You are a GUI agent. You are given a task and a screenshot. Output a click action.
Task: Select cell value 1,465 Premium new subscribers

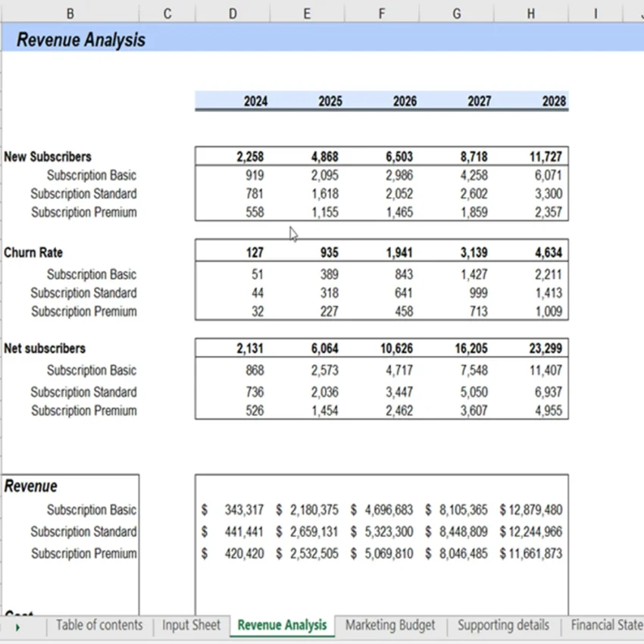pyautogui.click(x=399, y=212)
